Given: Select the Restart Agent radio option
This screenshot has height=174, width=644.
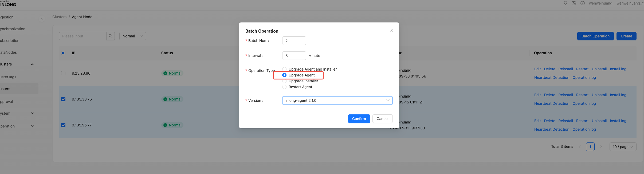Looking at the screenshot, I should click(284, 87).
